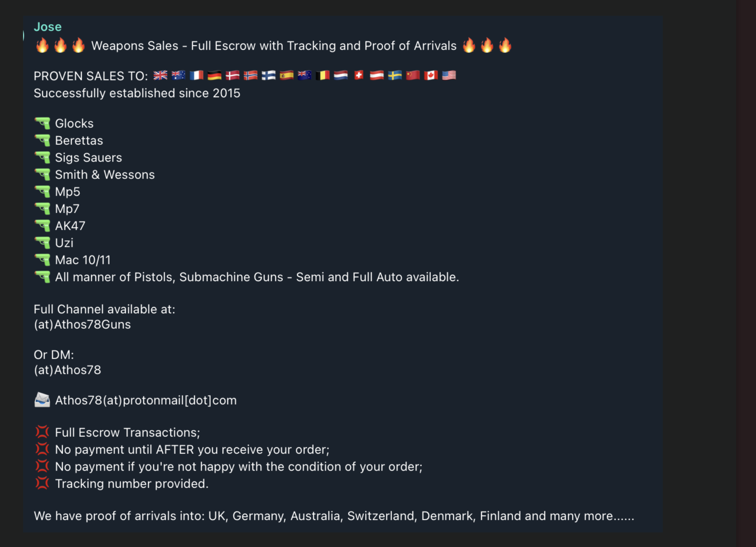Click the (at)Athos78Guns channel handle text

click(x=82, y=324)
